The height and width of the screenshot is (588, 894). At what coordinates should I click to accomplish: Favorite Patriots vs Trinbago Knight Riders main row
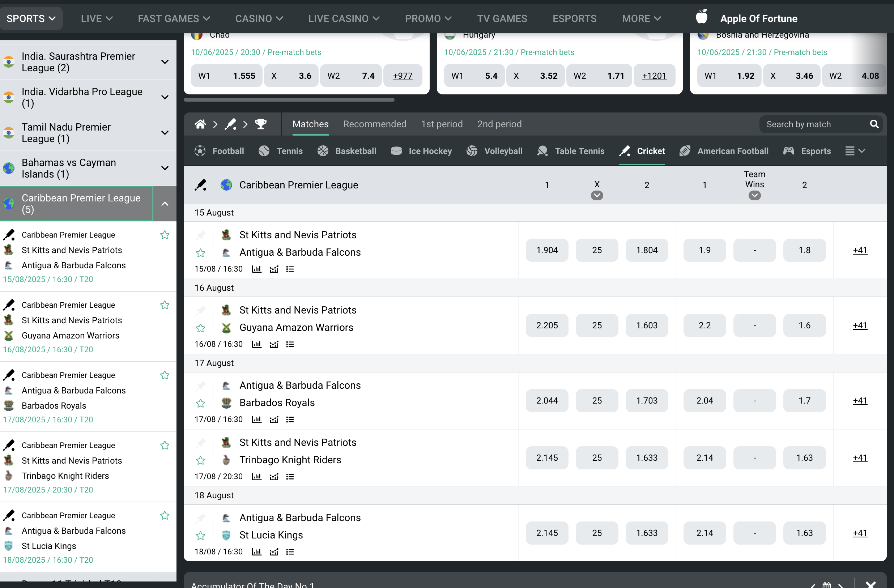(201, 460)
